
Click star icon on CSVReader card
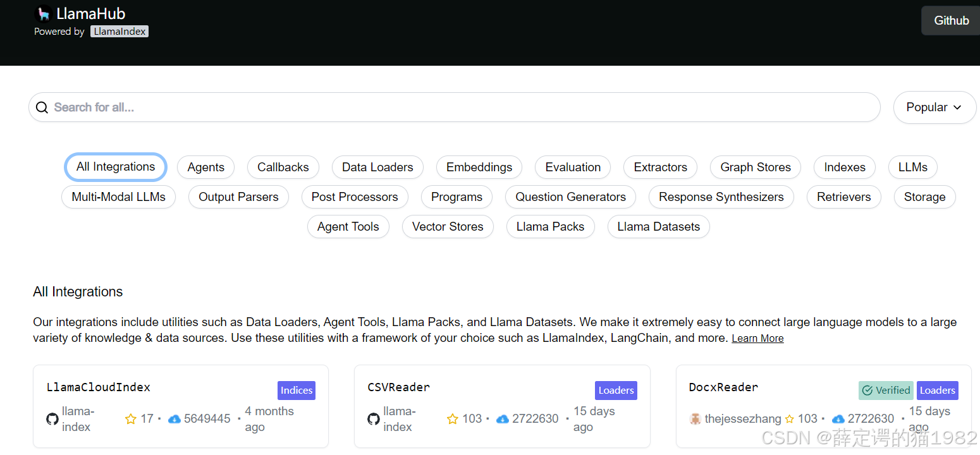(x=453, y=419)
